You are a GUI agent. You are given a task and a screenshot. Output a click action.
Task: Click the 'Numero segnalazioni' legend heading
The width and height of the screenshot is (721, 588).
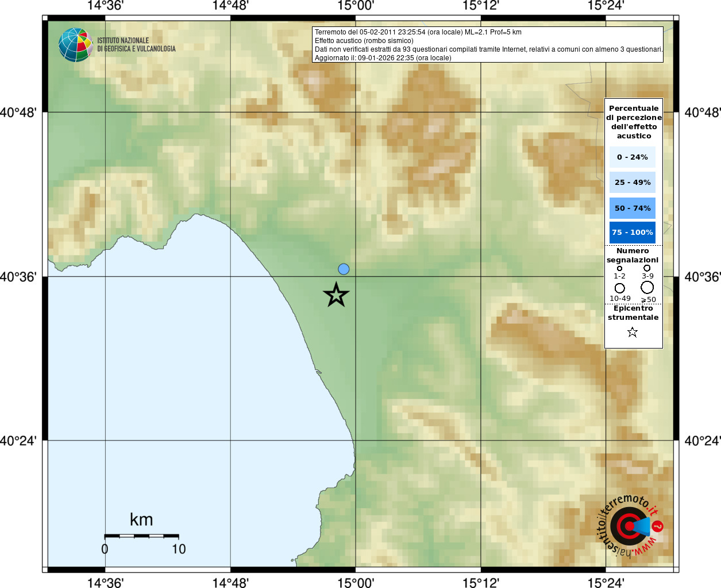(633, 256)
